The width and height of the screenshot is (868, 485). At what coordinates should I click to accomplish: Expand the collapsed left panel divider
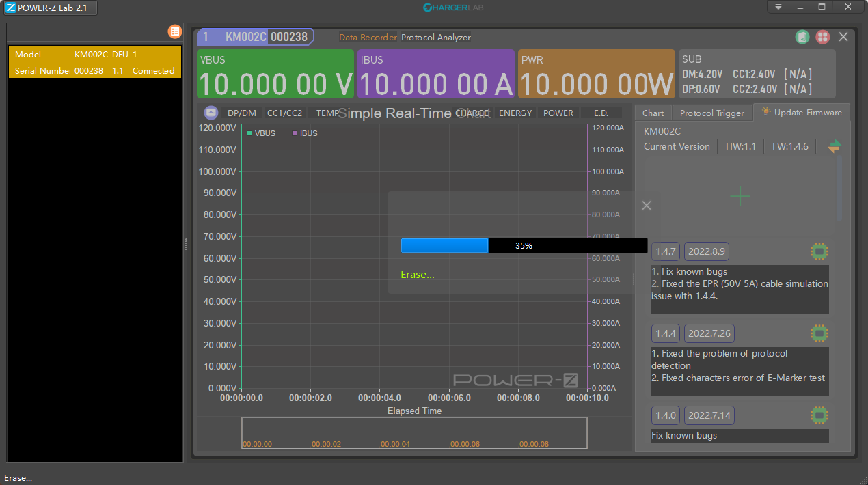pyautogui.click(x=185, y=243)
